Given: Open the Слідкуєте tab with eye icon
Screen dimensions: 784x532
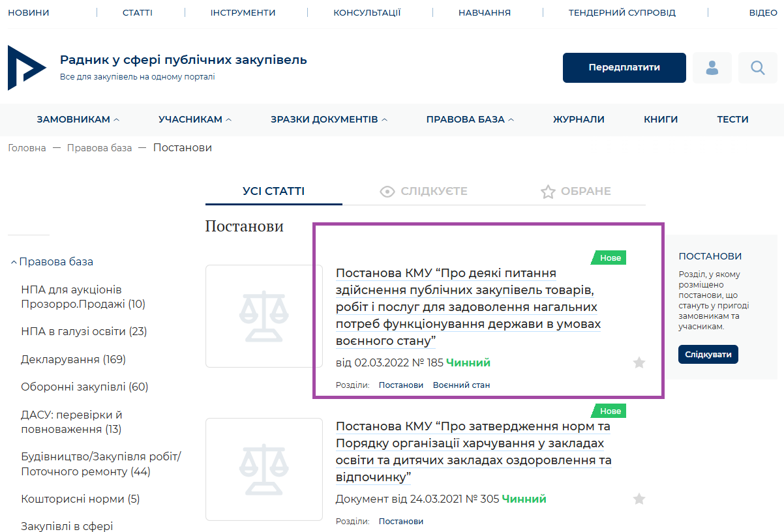Looking at the screenshot, I should pos(424,191).
